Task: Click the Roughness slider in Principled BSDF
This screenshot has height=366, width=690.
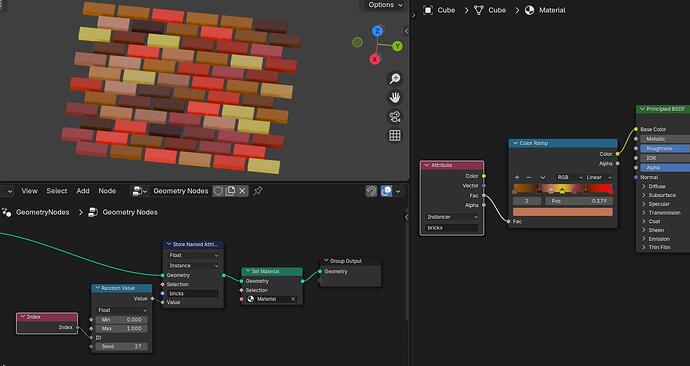Action: (665, 149)
